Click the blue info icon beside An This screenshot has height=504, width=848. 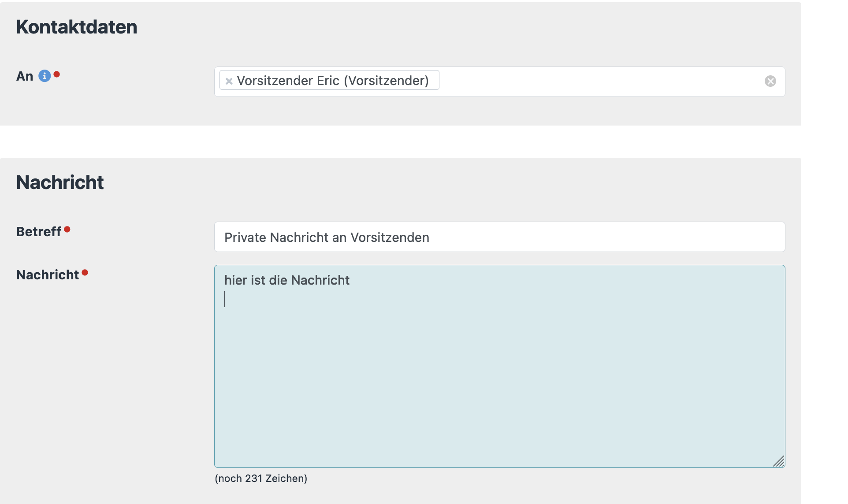pyautogui.click(x=45, y=76)
